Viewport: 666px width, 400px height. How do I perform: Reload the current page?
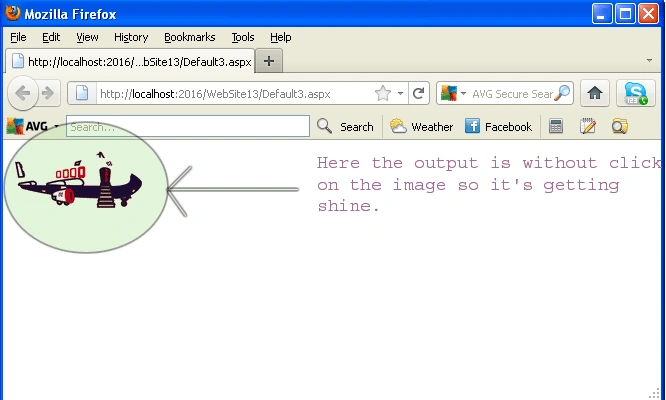click(419, 93)
